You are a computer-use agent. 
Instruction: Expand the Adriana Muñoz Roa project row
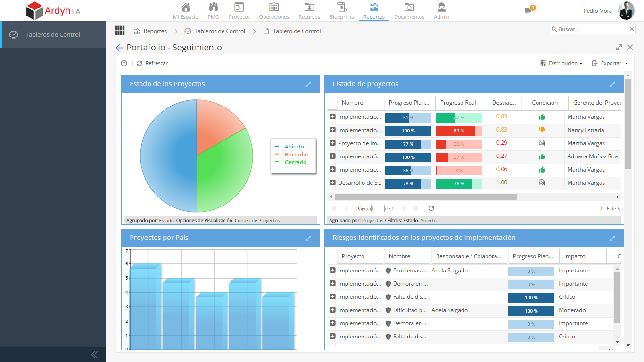coord(332,156)
